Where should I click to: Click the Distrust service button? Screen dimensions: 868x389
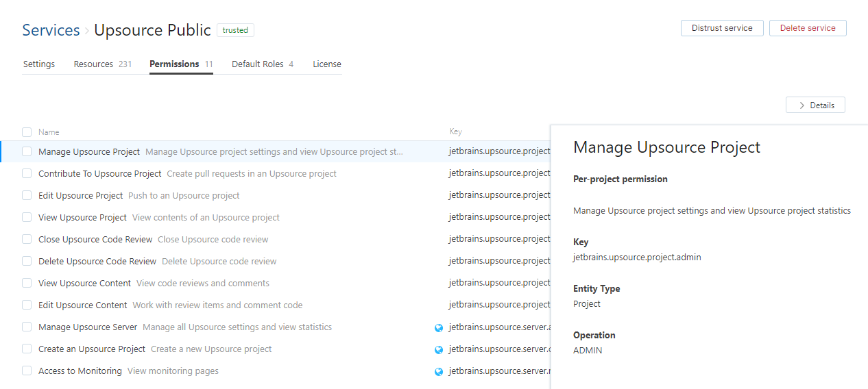tap(722, 28)
